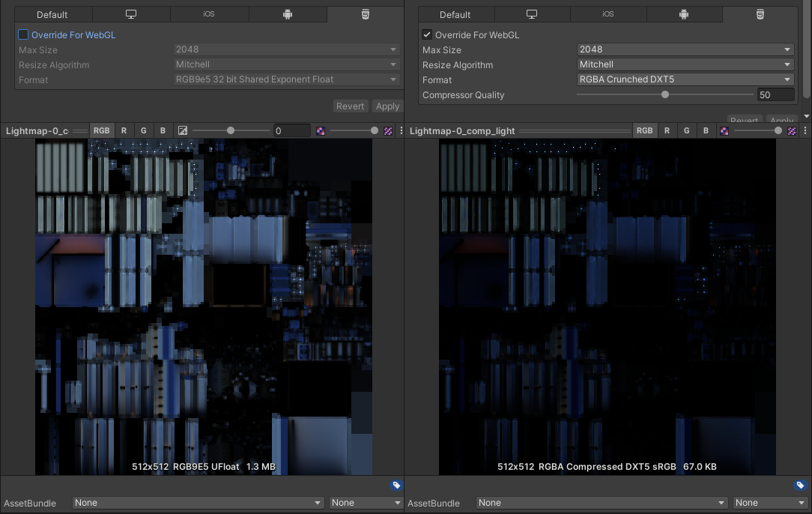The image size is (812, 514).
Task: Open the WebGL platform override tab icon
Action: pos(365,14)
